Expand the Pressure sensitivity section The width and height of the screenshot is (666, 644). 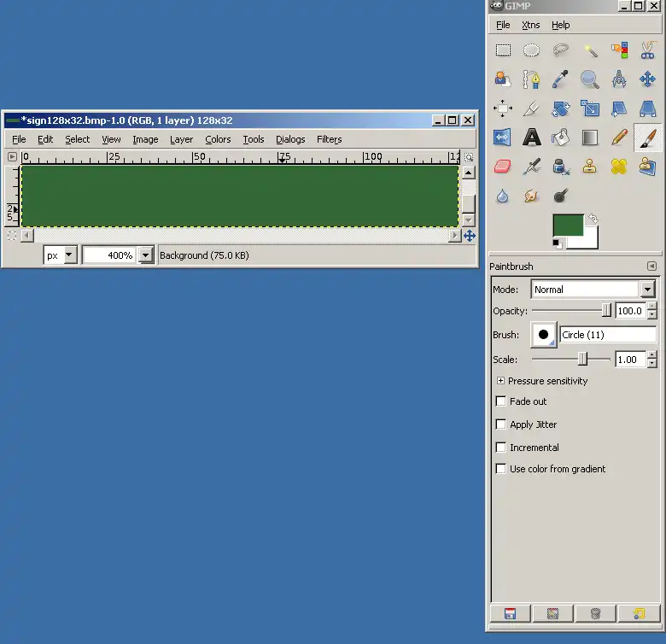(x=501, y=381)
